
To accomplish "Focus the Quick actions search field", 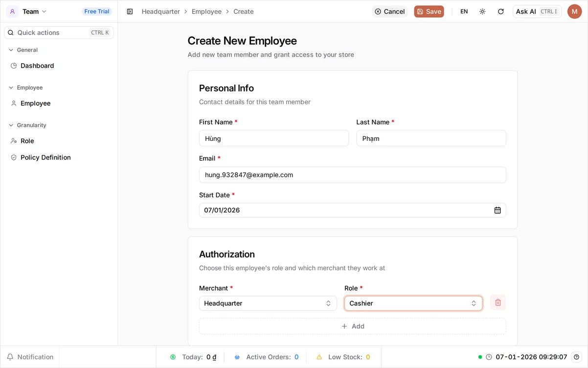I will pyautogui.click(x=59, y=33).
